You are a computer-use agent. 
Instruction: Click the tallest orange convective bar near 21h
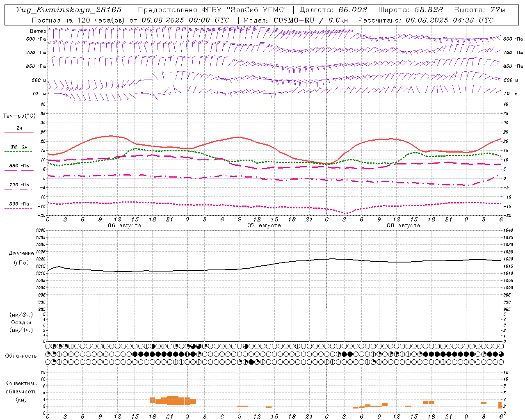tap(173, 400)
